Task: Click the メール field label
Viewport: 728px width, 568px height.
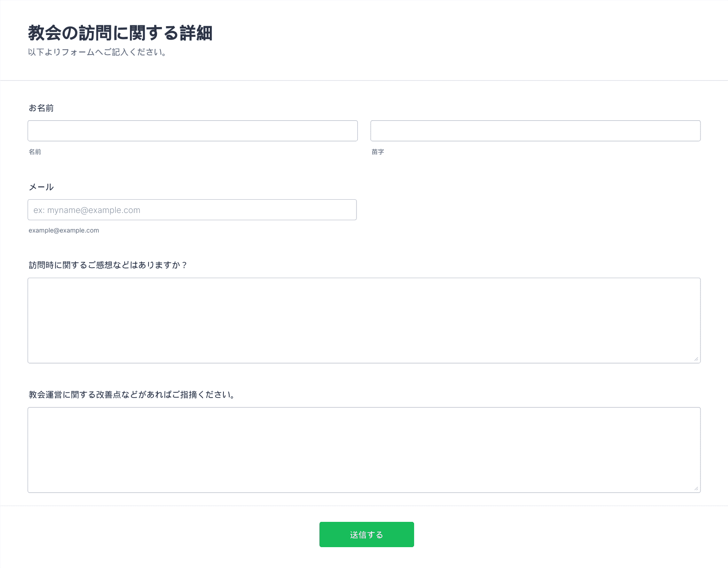Action: pos(41,187)
